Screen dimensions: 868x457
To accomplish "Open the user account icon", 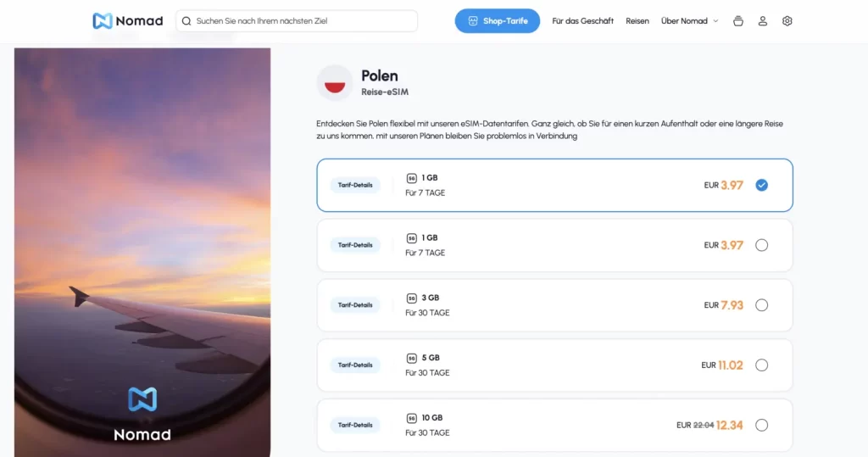I will [x=762, y=21].
